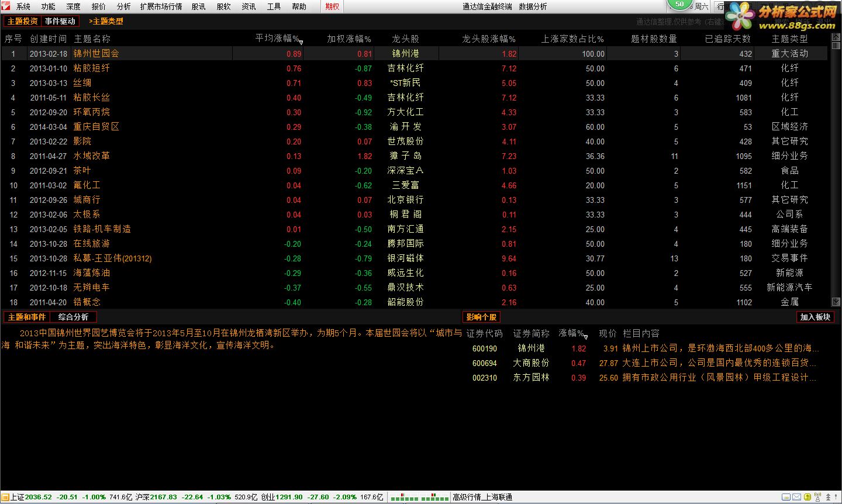This screenshot has height=504, width=842.
Task: Sort by 创建时间 column header
Action: pyautogui.click(x=48, y=39)
